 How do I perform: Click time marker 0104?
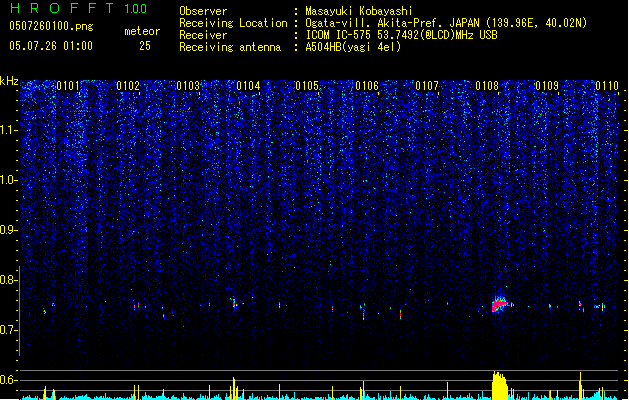coord(248,86)
